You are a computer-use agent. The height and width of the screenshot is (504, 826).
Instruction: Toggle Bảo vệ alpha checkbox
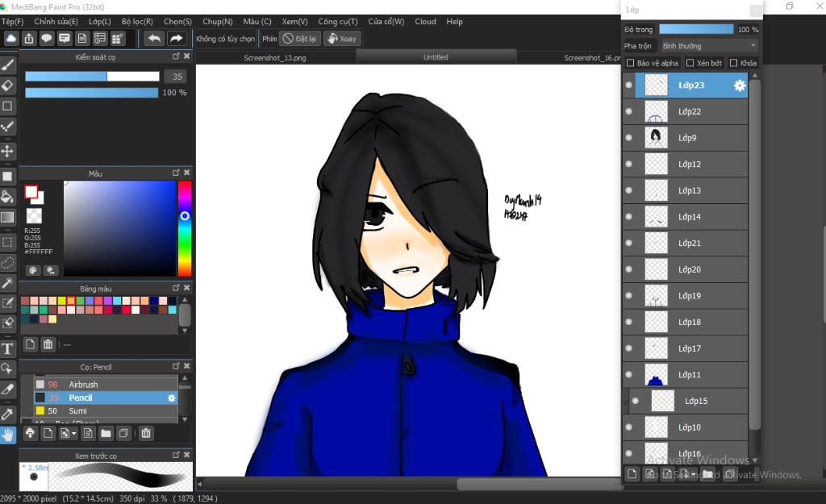click(630, 63)
